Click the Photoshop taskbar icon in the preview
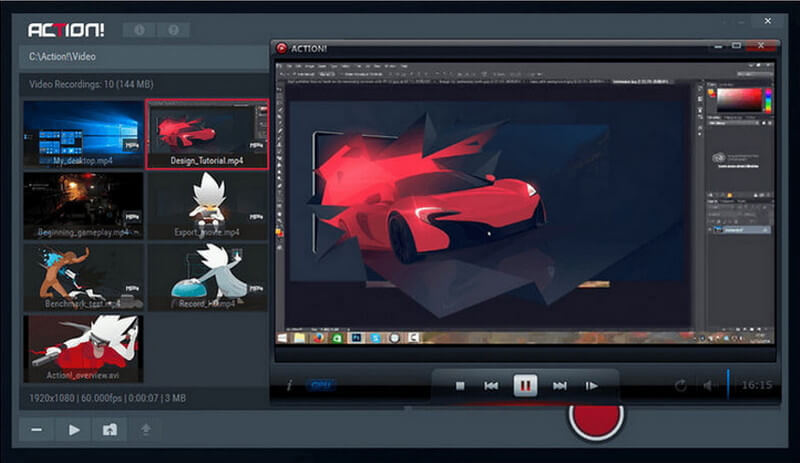 pos(356,338)
